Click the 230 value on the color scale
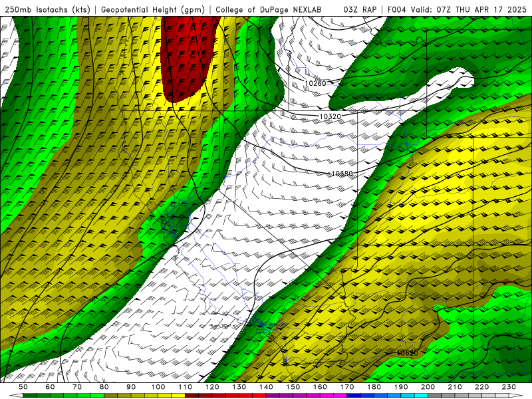Screen dimensions: 532x399 [x=509, y=387]
